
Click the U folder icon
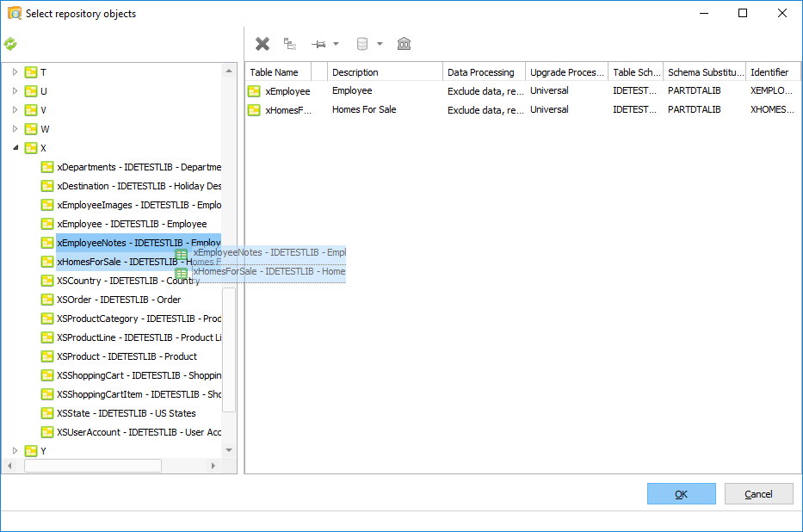(31, 91)
